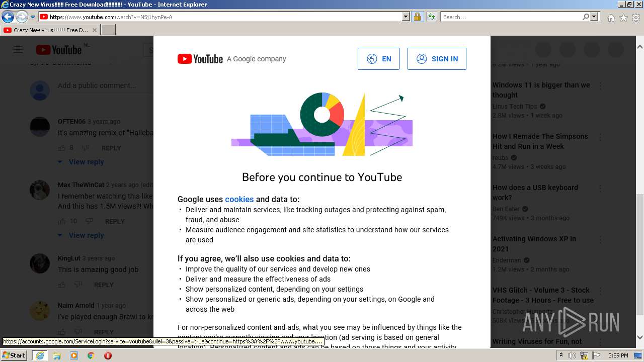Open VHS Glitch Volume 3 video
The image size is (644, 362).
tap(543, 295)
